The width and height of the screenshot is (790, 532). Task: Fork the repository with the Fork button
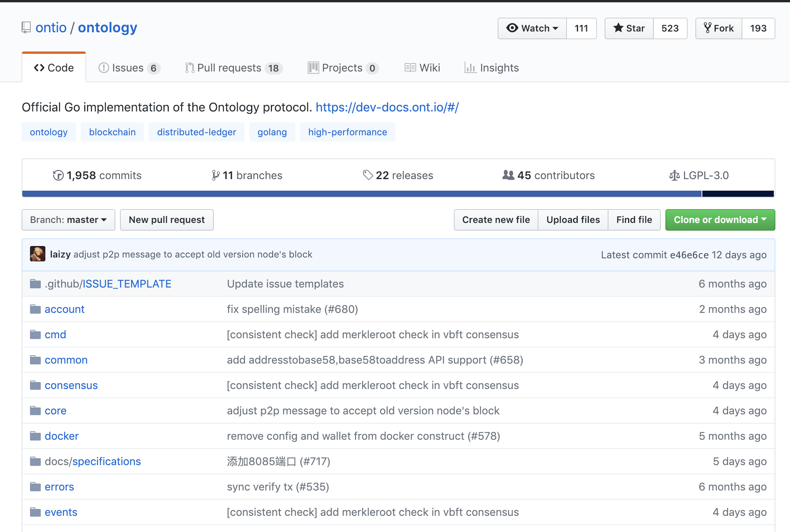(x=719, y=28)
